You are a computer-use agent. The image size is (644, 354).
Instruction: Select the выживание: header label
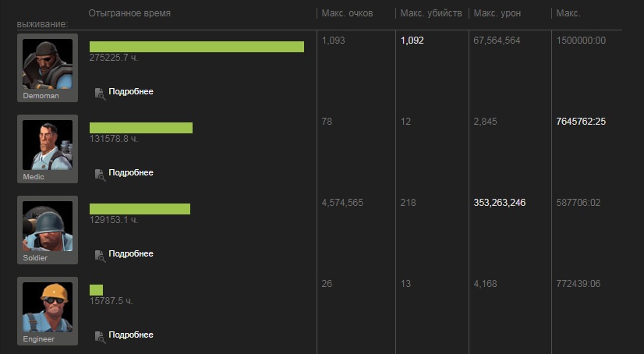(x=42, y=24)
